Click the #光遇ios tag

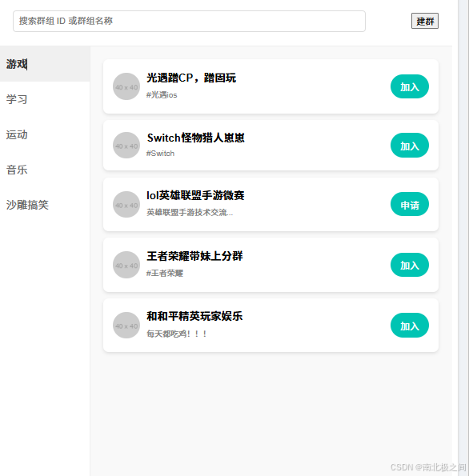162,95
